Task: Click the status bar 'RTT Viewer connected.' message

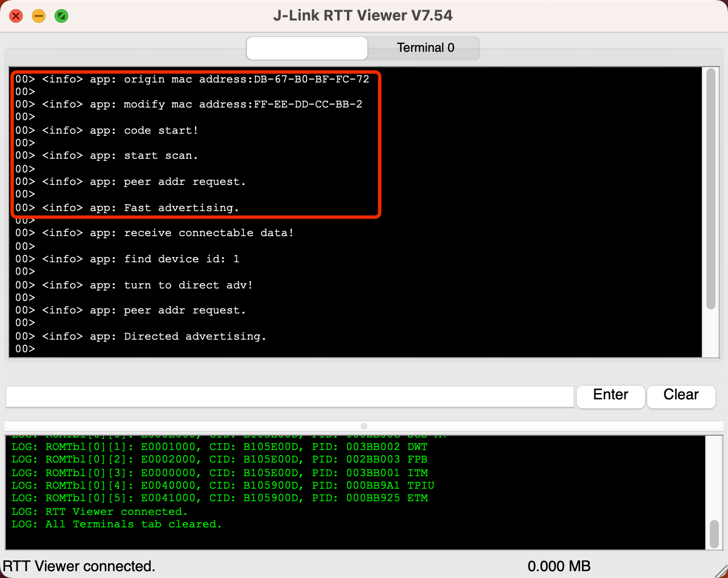Action: click(79, 567)
